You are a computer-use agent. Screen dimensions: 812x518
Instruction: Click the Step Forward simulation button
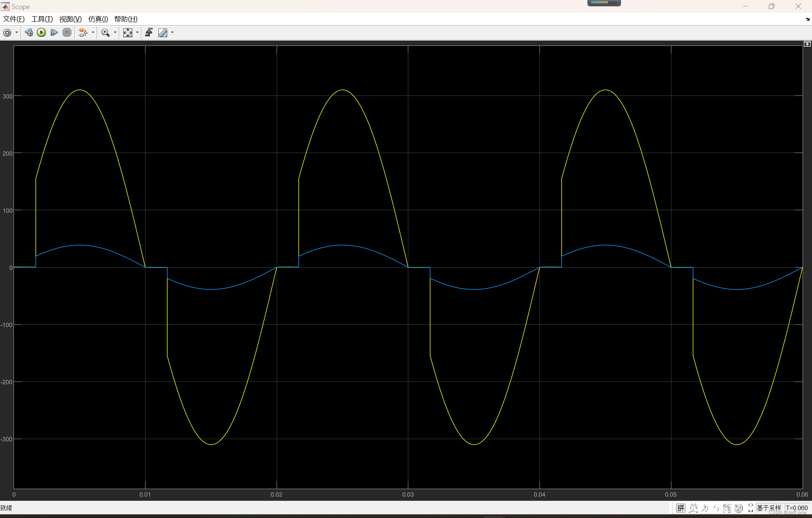[x=54, y=33]
